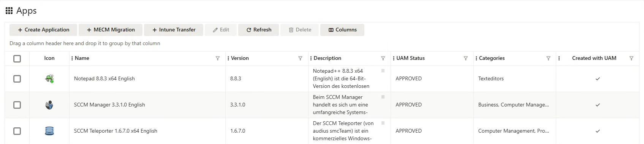Refresh the apps list
The width and height of the screenshot is (644, 144).
click(259, 30)
